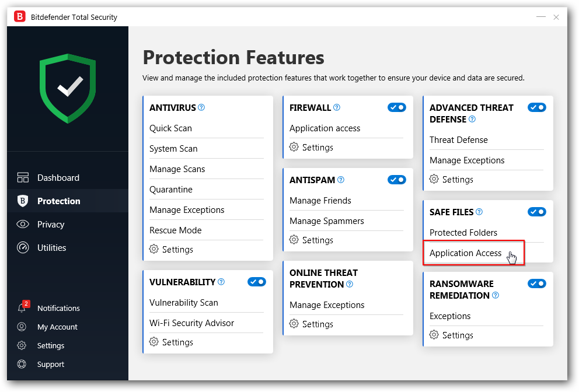579x392 pixels.
Task: Open Settings in the left sidebar
Action: point(50,345)
